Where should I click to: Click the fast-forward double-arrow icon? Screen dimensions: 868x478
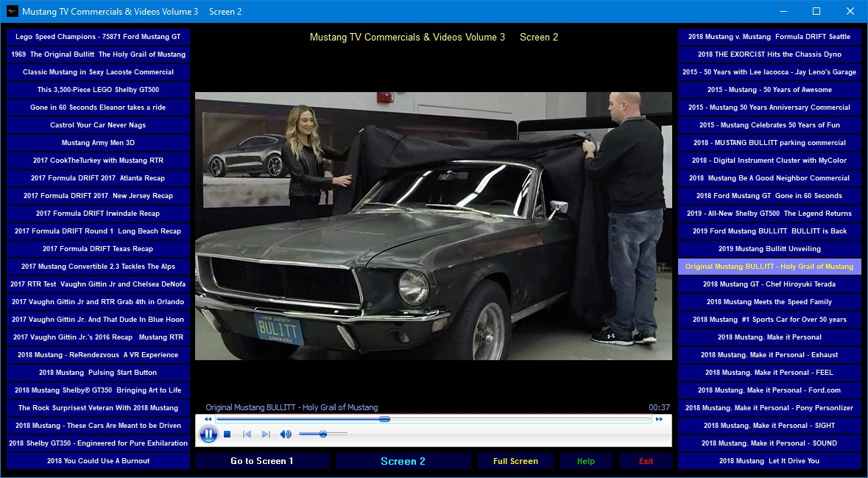point(660,419)
